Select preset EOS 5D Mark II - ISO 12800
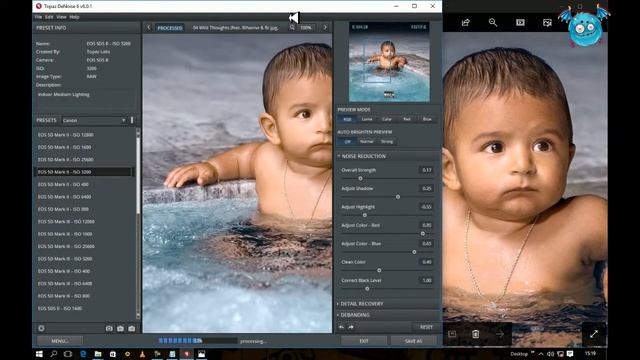This screenshot has width=640, height=360. (x=66, y=135)
